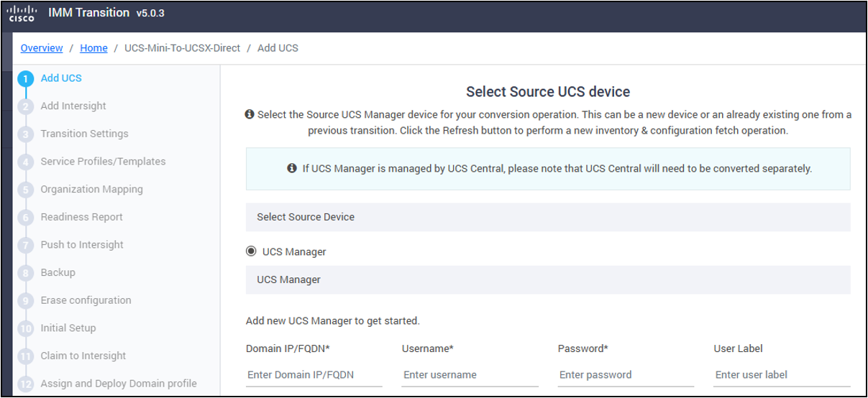Click step 12 circle for Assign and Deploy

pyautogui.click(x=26, y=384)
